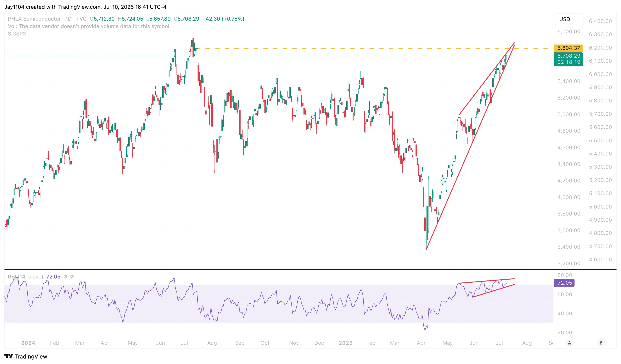The width and height of the screenshot is (621, 364).
Task: Select the PHLX Semiconductor symbol title
Action: click(x=34, y=19)
